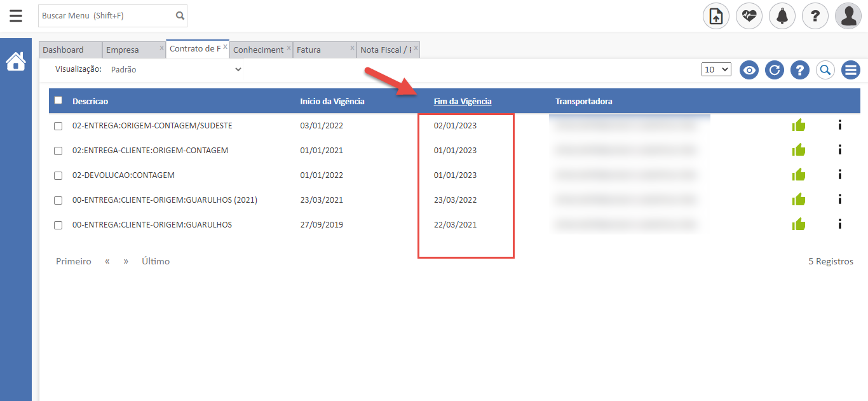Click the heartbeat health monitor icon
This screenshot has height=401, width=868.
[x=749, y=16]
